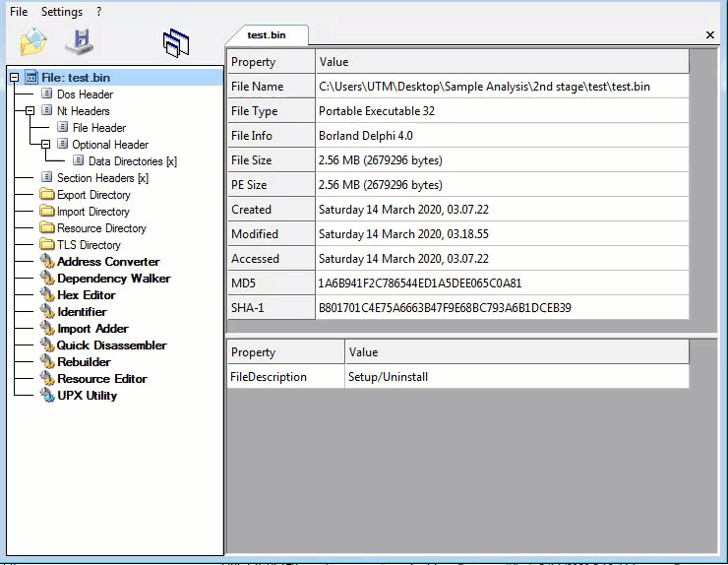
Task: Switch to the test.bin tab
Action: 267,35
